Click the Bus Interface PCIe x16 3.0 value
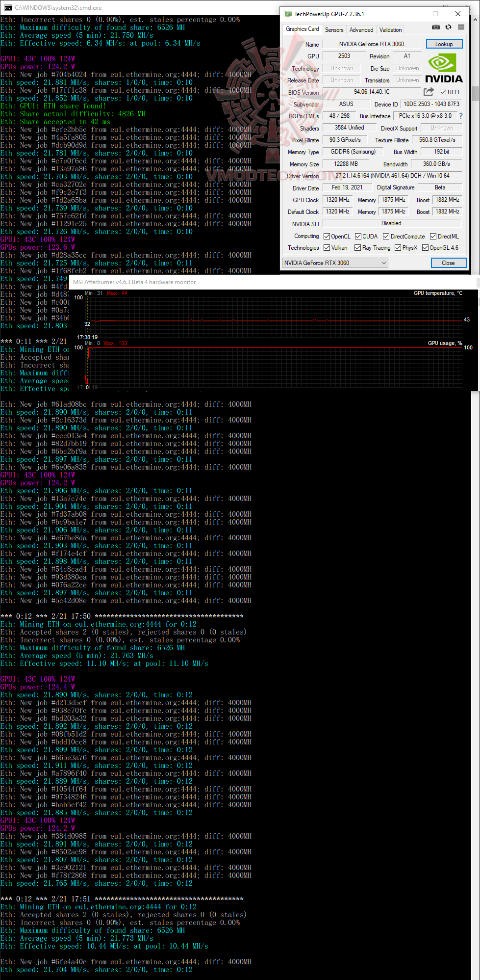 425,116
